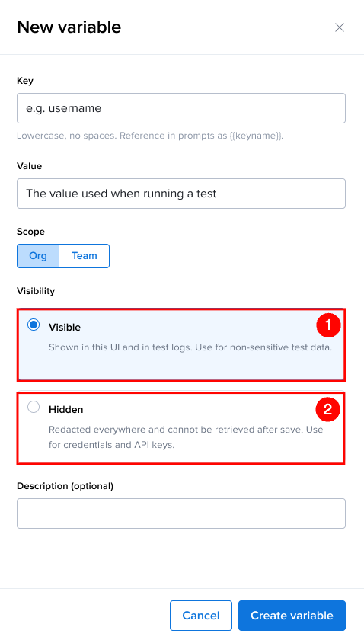This screenshot has height=643, width=364.
Task: Click the Visible option's test logs description
Action: tap(190, 347)
